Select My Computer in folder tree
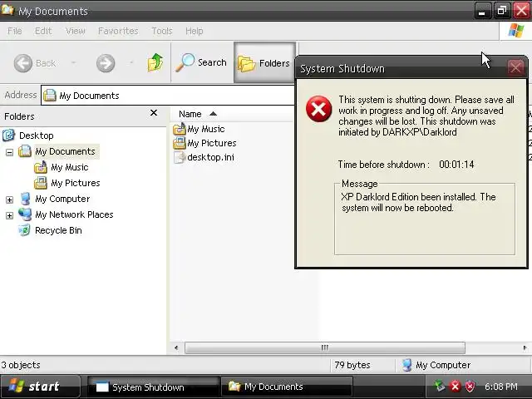 pos(62,199)
